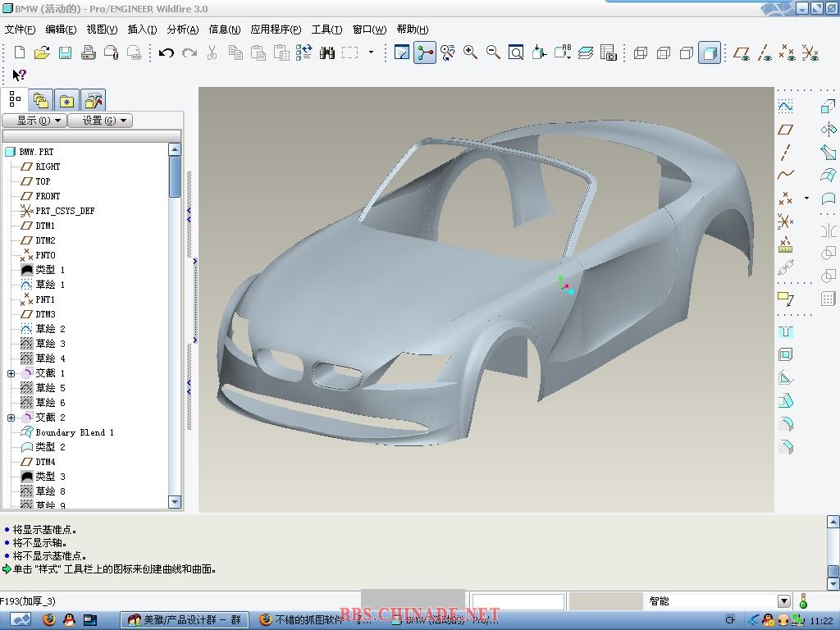The width and height of the screenshot is (840, 630).
Task: Open the favorites navigator tab
Action: (66, 100)
